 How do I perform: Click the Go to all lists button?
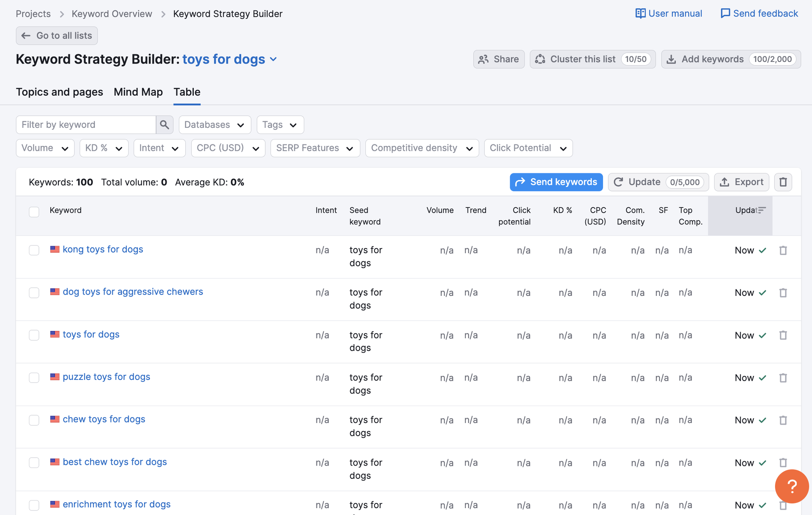(57, 35)
